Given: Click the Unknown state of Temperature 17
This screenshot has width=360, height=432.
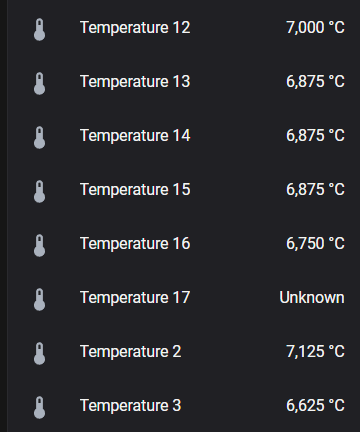Looking at the screenshot, I should (x=312, y=298).
